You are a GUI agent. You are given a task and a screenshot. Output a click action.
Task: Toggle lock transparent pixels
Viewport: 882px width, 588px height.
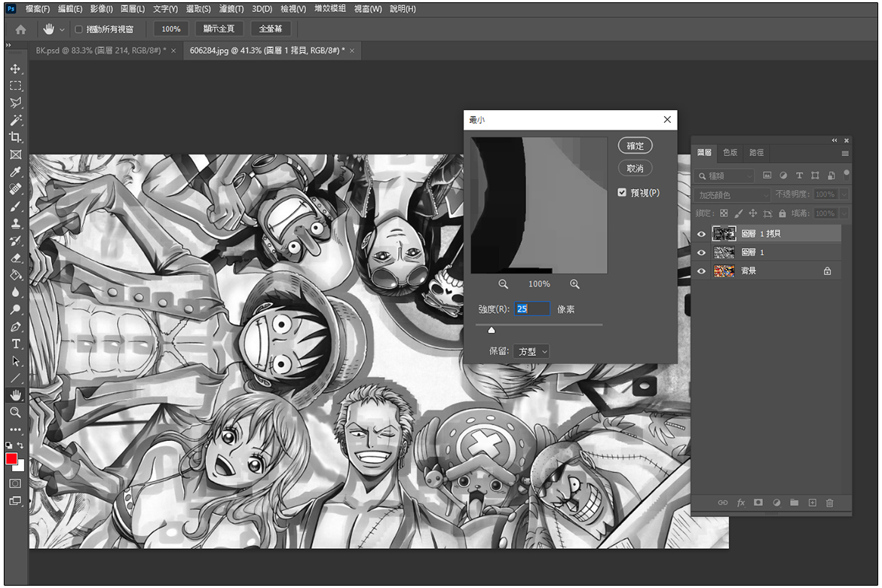(724, 213)
